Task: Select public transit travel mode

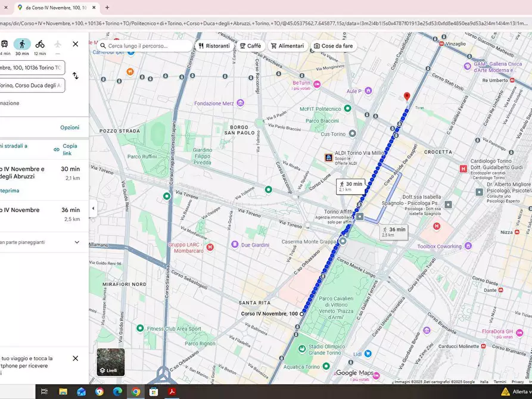Action: [4, 44]
